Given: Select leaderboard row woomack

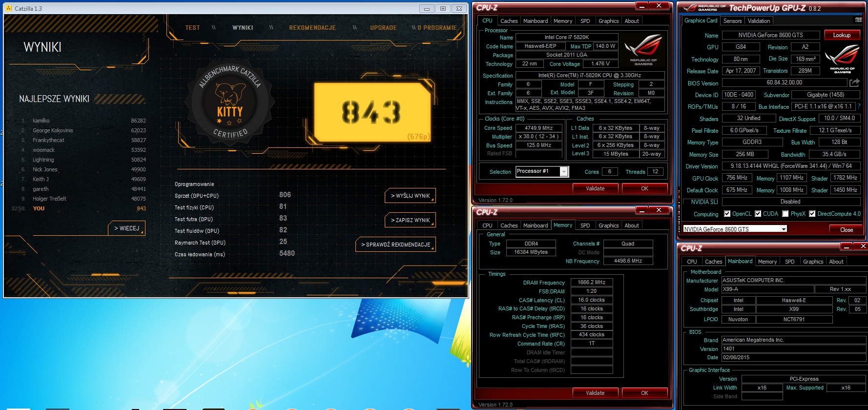Looking at the screenshot, I should coord(83,150).
